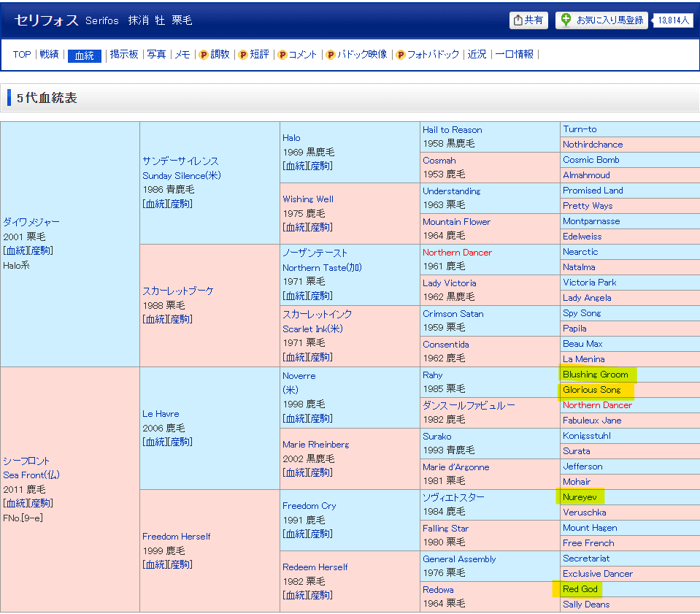
Task: Click Surako horse link
Action: pyautogui.click(x=437, y=437)
